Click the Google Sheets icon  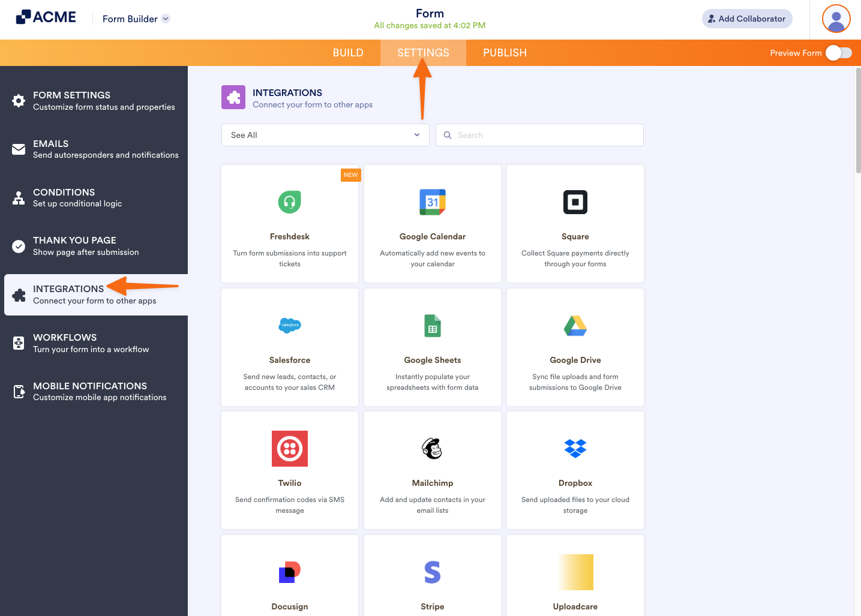click(x=433, y=326)
